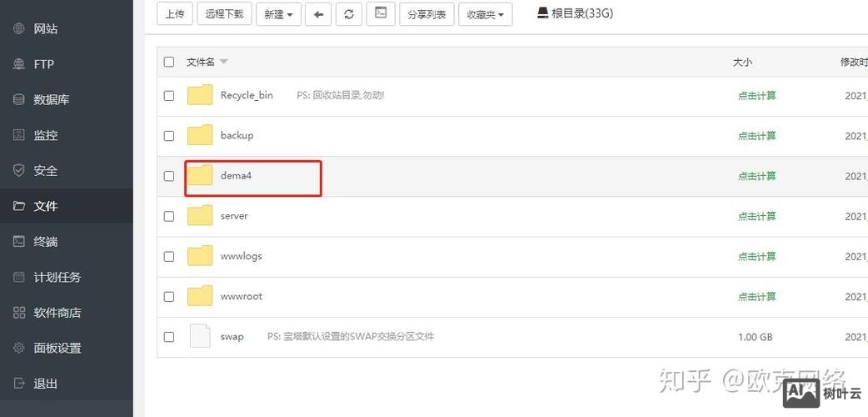Toggle the select-all checkbox in header
This screenshot has height=417, width=868.
(169, 62)
